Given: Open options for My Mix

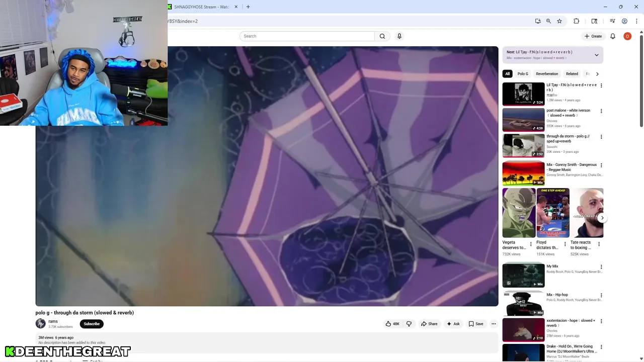Looking at the screenshot, I should [601, 267].
